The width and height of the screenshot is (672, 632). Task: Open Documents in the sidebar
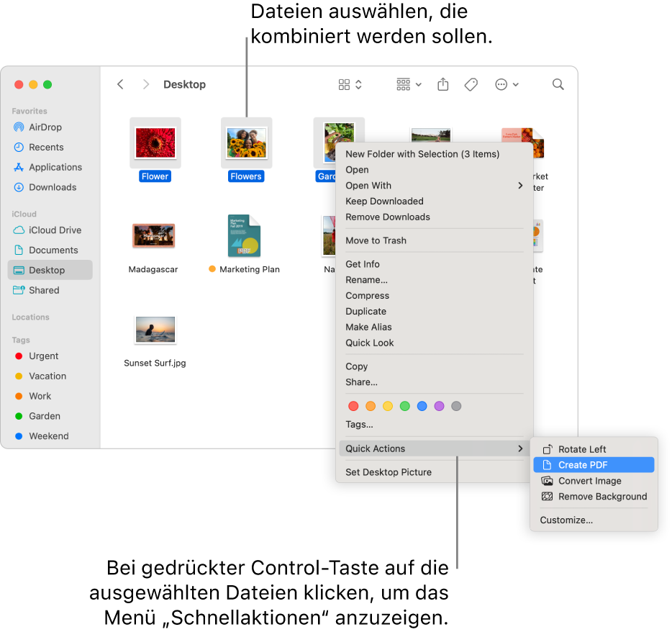pyautogui.click(x=50, y=250)
